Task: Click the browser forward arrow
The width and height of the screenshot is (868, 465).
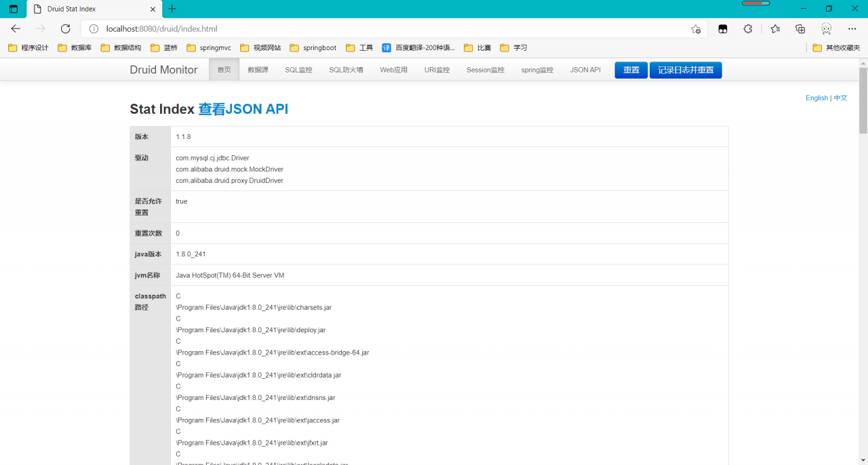Action: click(x=41, y=28)
